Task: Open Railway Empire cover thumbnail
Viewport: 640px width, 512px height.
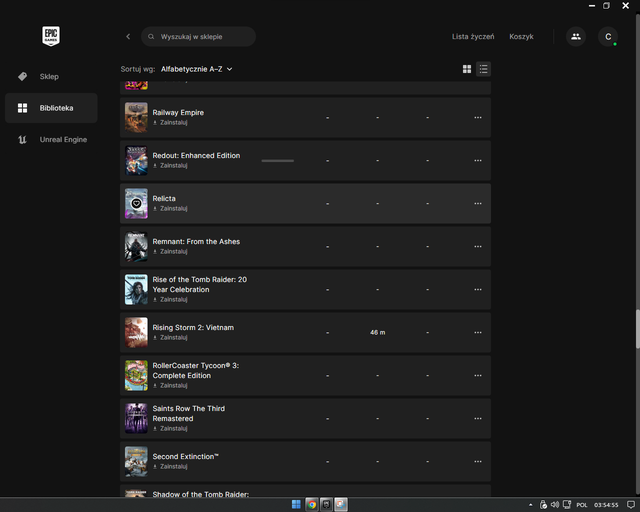Action: 136,118
